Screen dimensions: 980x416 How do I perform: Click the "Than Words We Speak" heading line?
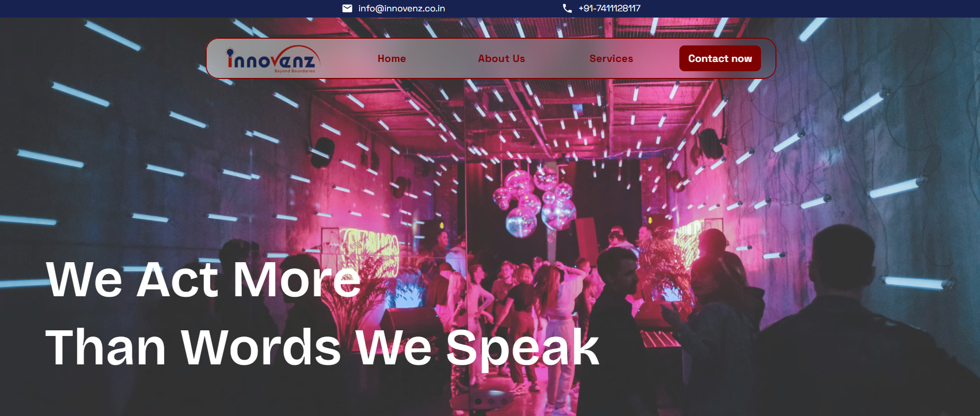pos(322,348)
